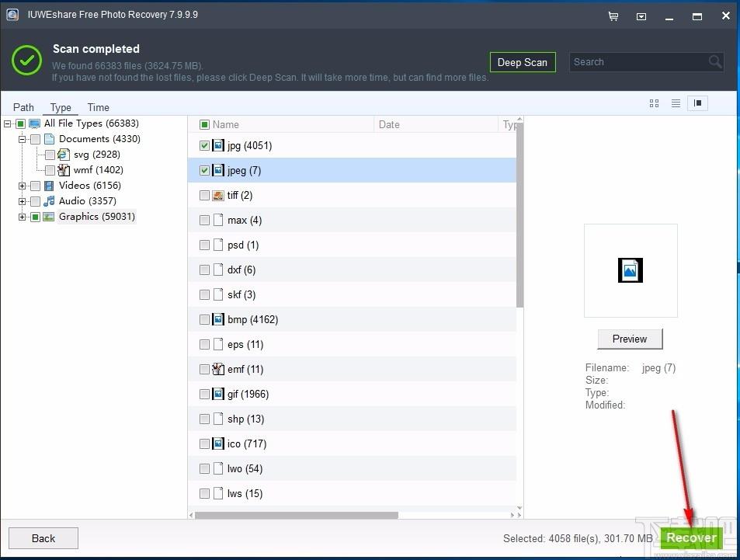Open the title bar dropdown menu icon
The image size is (740, 560).
pyautogui.click(x=641, y=16)
